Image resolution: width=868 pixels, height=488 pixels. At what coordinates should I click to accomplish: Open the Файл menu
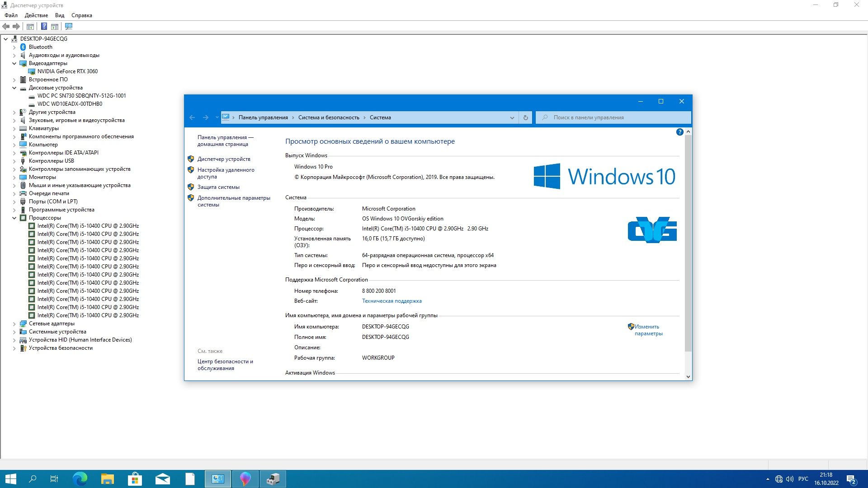(x=11, y=15)
